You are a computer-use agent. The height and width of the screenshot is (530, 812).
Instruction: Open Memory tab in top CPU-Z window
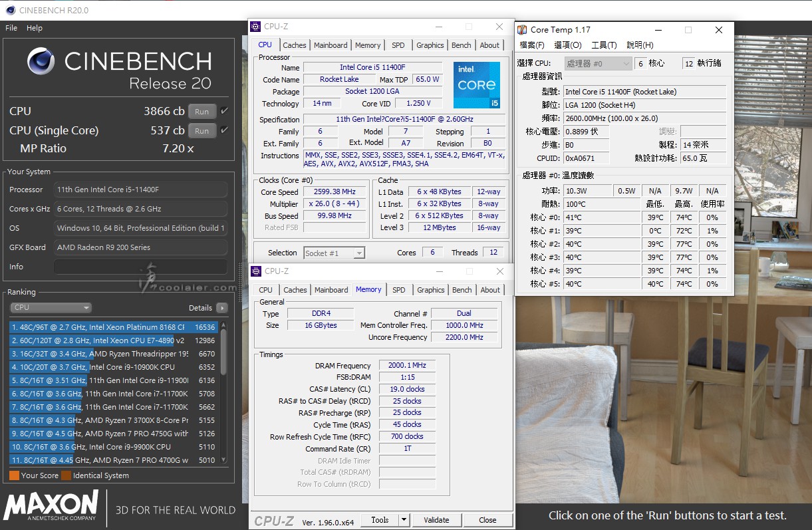click(x=368, y=45)
